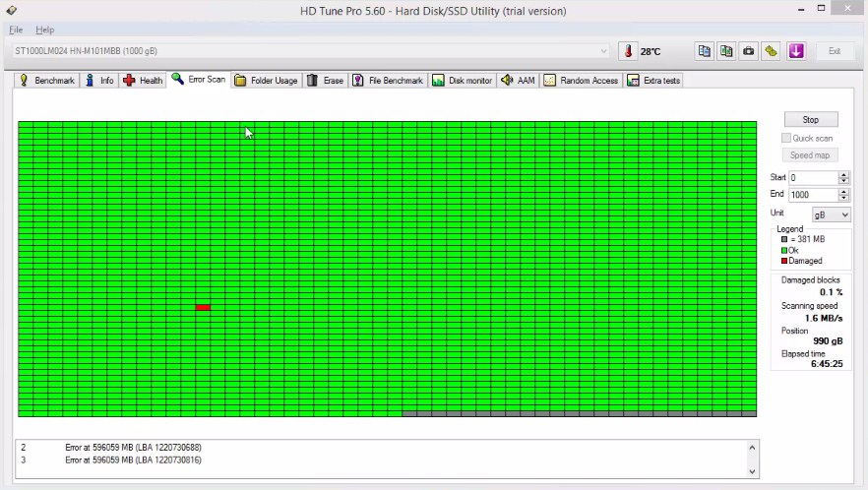Click the copy screenshot to clipboard icon
This screenshot has width=868, height=490.
pos(726,51)
